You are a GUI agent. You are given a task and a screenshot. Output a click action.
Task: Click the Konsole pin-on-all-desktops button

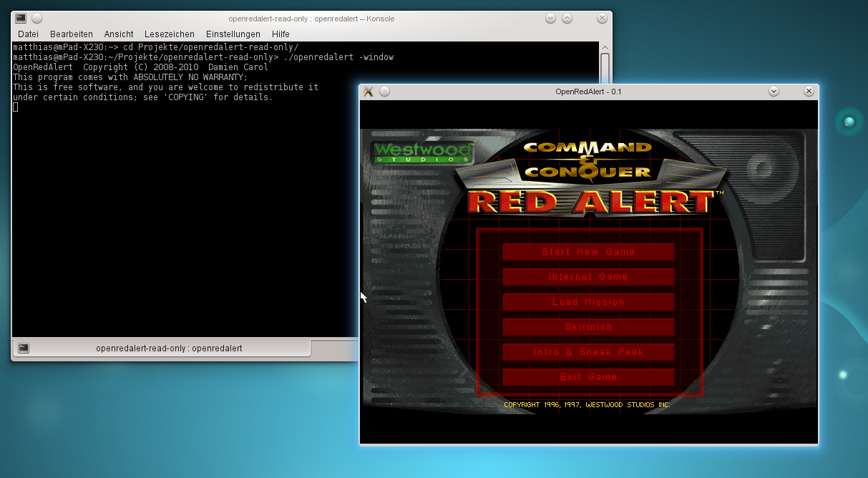coord(37,19)
